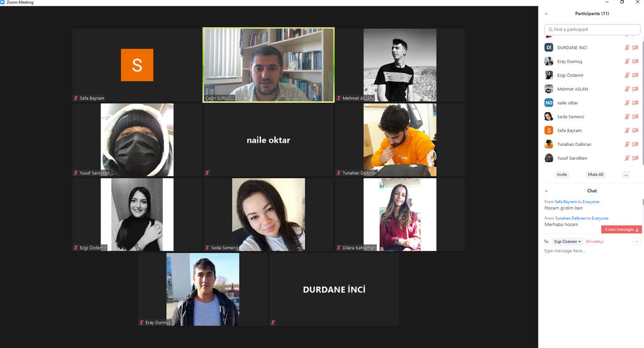Open the more options ellipsis next to Mute All
This screenshot has width=644, height=348.
(x=626, y=174)
